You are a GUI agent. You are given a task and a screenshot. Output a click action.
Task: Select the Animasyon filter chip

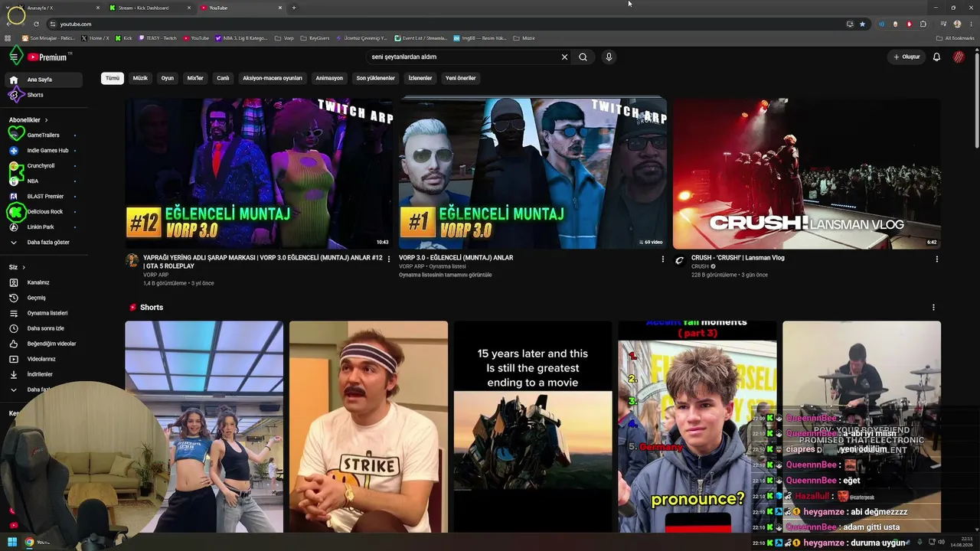coord(329,78)
